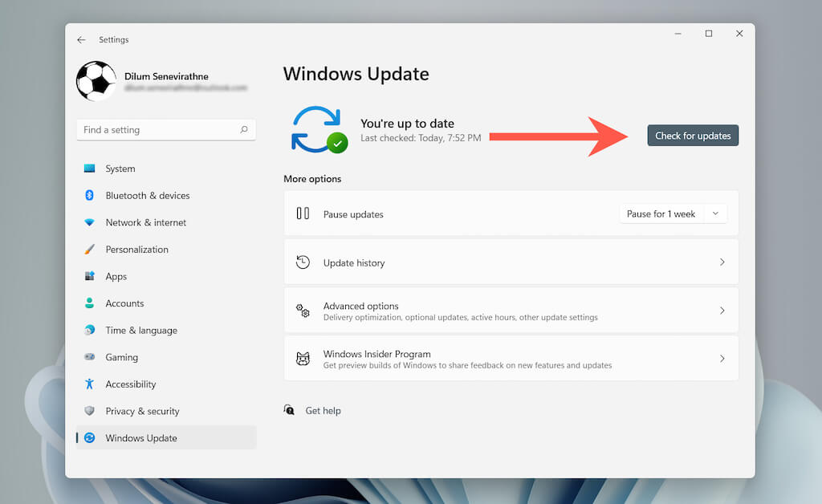Image resolution: width=822 pixels, height=504 pixels.
Task: Navigate to Accounts settings
Action: click(x=165, y=303)
